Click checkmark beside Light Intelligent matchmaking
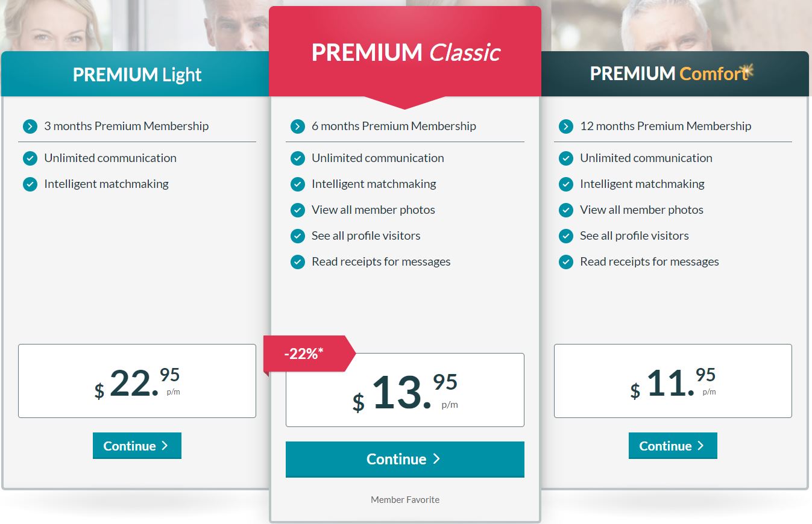 (x=30, y=184)
